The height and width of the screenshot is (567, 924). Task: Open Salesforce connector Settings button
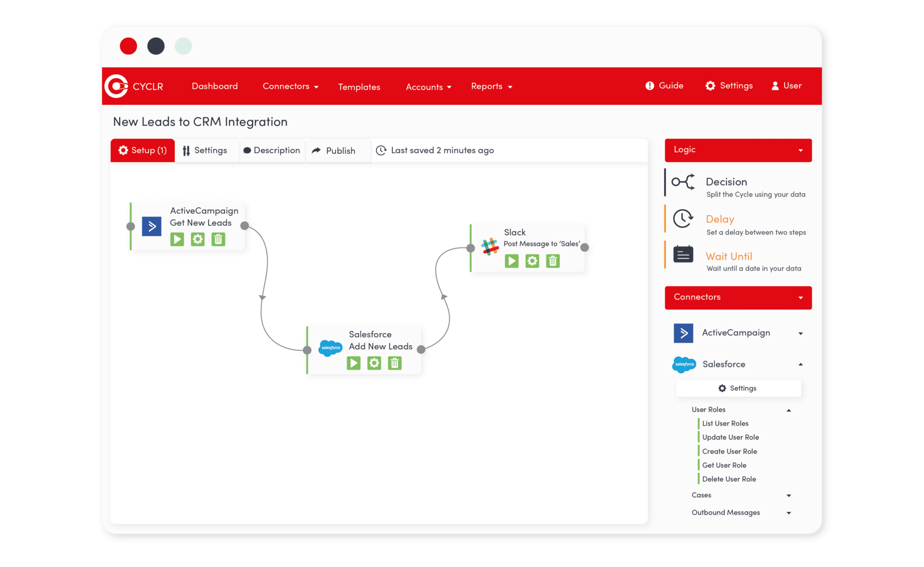click(x=738, y=388)
